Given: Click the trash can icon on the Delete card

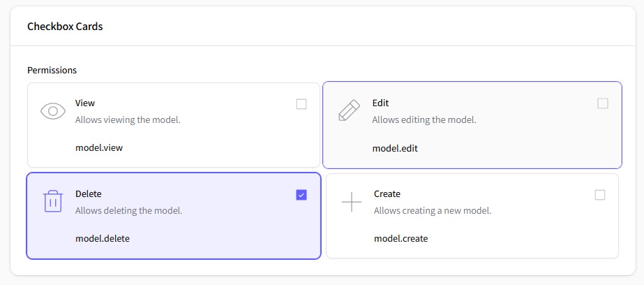Looking at the screenshot, I should [52, 201].
